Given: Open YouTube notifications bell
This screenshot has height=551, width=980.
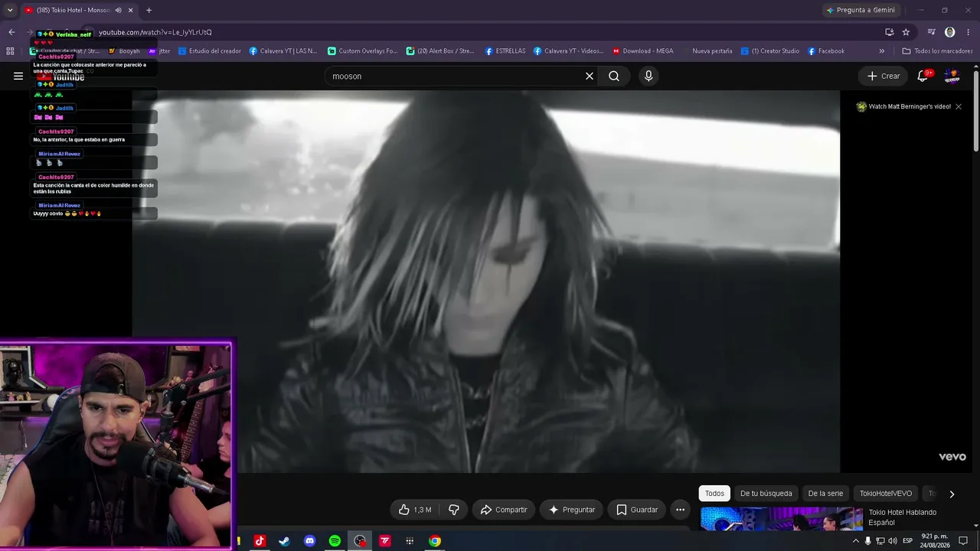Looking at the screenshot, I should 923,75.
